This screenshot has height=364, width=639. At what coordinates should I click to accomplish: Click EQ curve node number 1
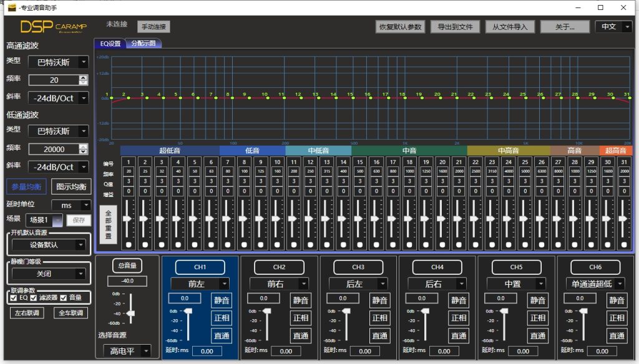point(111,98)
